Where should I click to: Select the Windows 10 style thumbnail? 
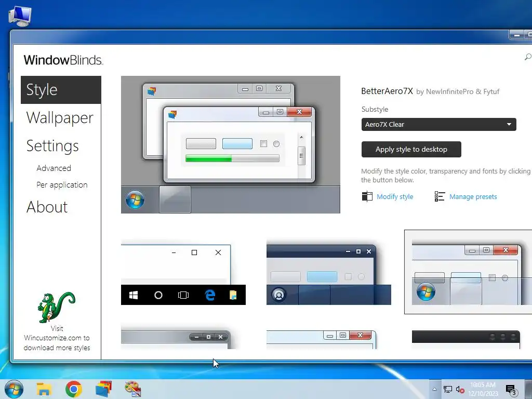pyautogui.click(x=183, y=272)
